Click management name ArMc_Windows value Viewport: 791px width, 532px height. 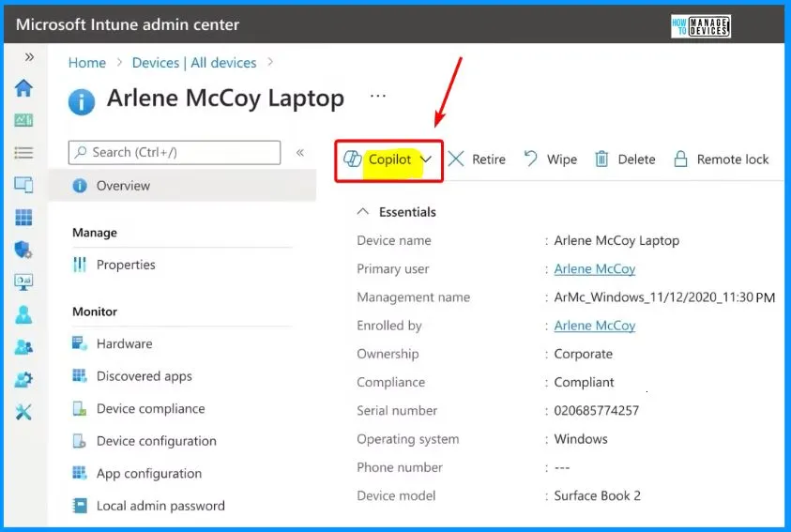pyautogui.click(x=664, y=297)
